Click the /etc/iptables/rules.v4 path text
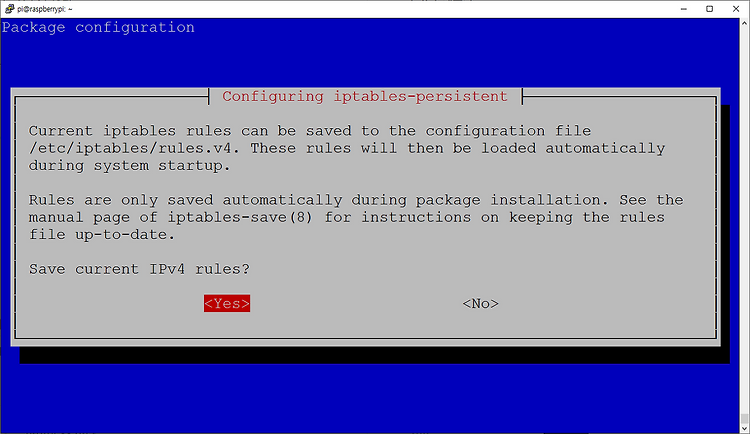The width and height of the screenshot is (750, 434). (x=133, y=148)
